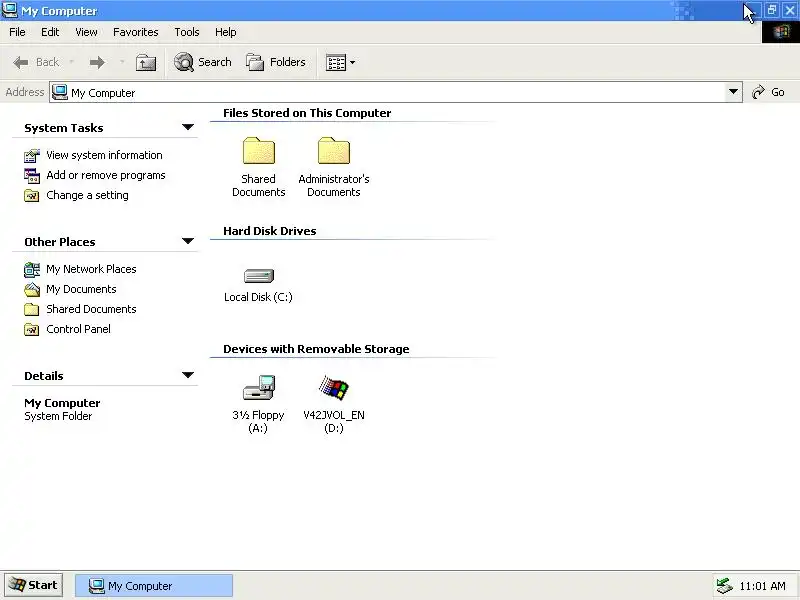The height and width of the screenshot is (600, 800).
Task: Click the Change a setting link
Action: pyautogui.click(x=87, y=195)
